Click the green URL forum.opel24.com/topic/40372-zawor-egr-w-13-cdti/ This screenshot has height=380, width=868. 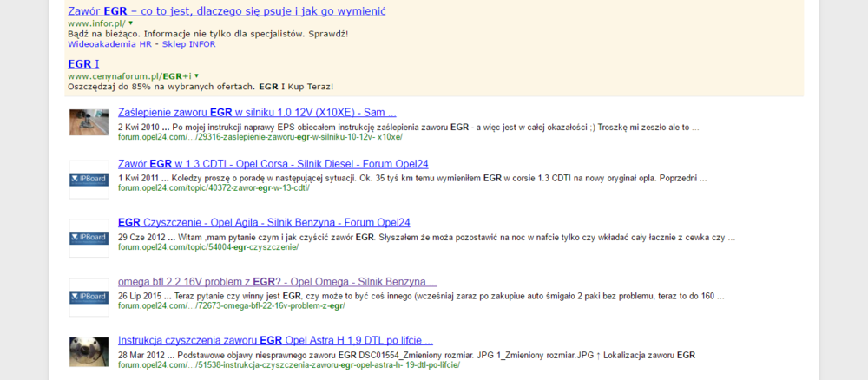click(214, 187)
